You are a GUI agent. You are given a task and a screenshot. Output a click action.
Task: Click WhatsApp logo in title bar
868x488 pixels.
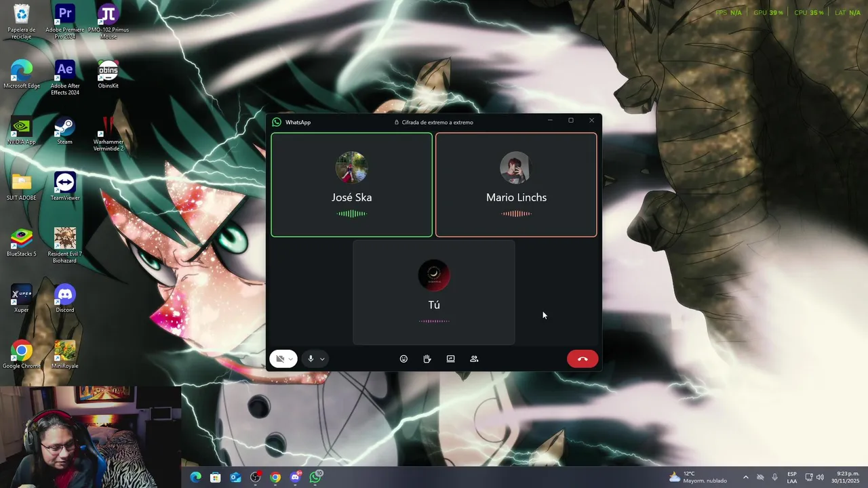pyautogui.click(x=277, y=122)
